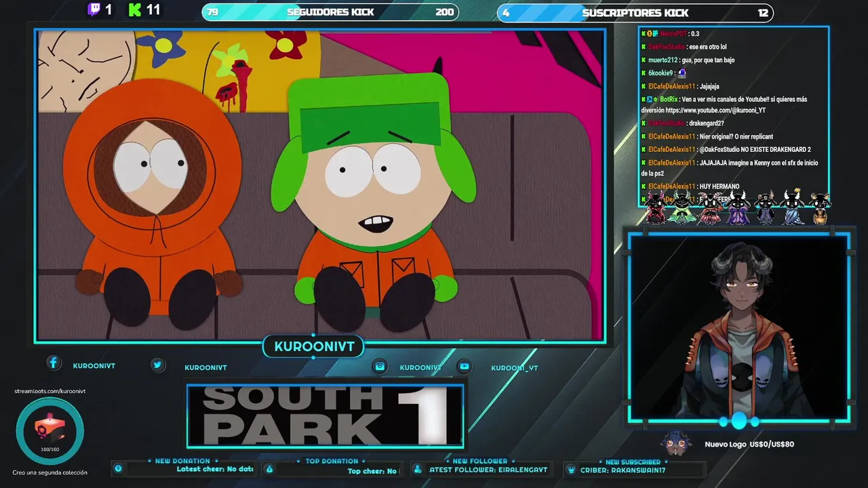Click the Kick badge beside muerto212

tap(644, 60)
